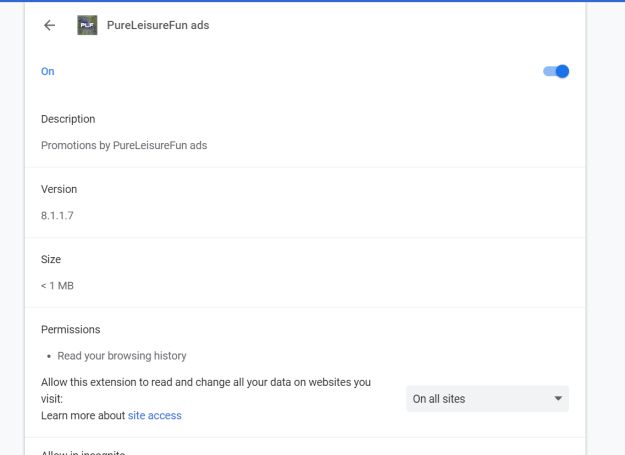The image size is (625, 455).
Task: Open the "site access" link
Action: tap(154, 415)
